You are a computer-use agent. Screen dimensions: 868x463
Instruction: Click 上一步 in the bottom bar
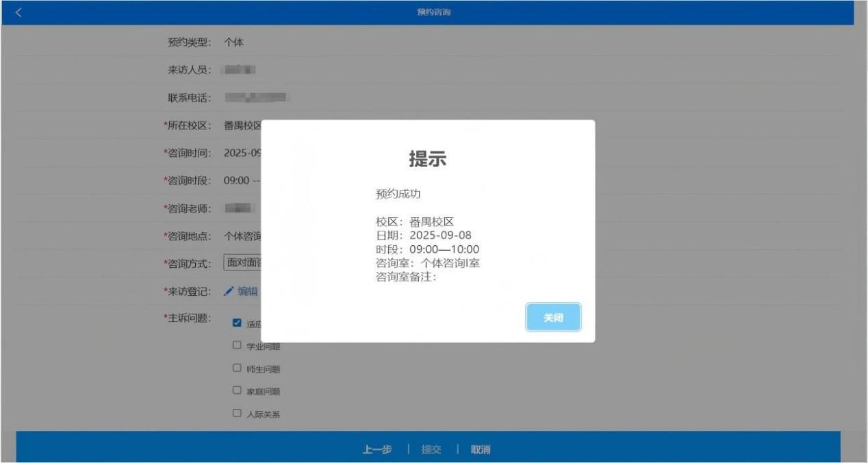pos(377,450)
